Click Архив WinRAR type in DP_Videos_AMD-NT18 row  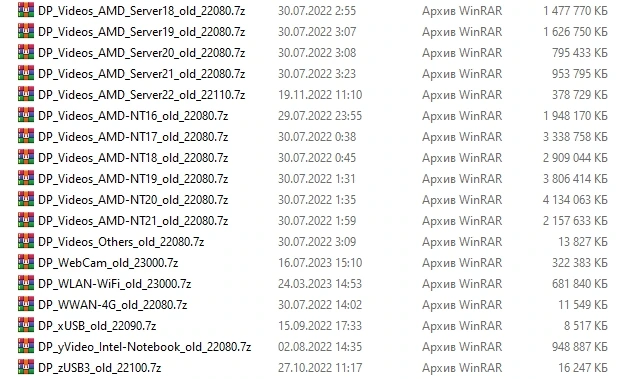[462, 158]
